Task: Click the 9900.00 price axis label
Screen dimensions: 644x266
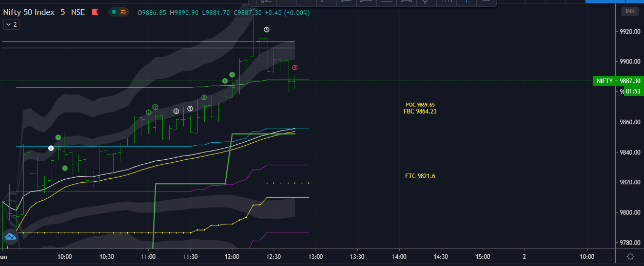Action: 630,62
